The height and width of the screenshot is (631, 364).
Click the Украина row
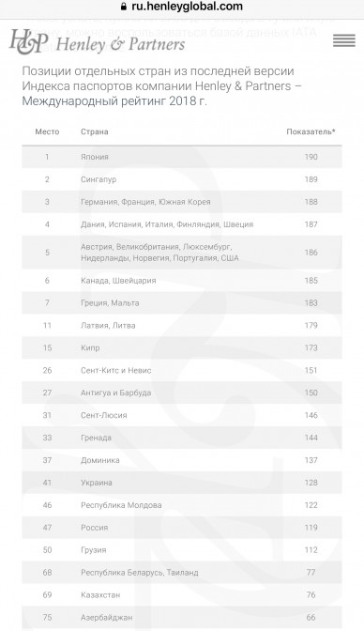tap(182, 483)
